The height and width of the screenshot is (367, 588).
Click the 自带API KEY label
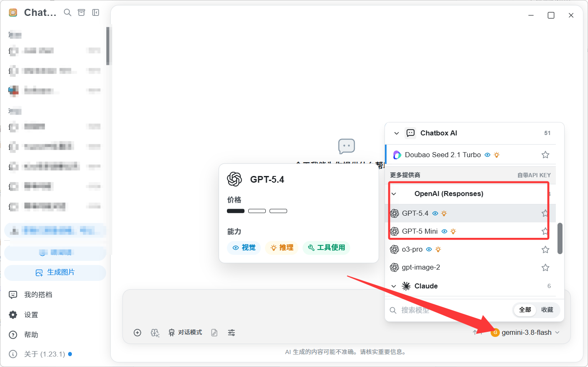pos(534,175)
